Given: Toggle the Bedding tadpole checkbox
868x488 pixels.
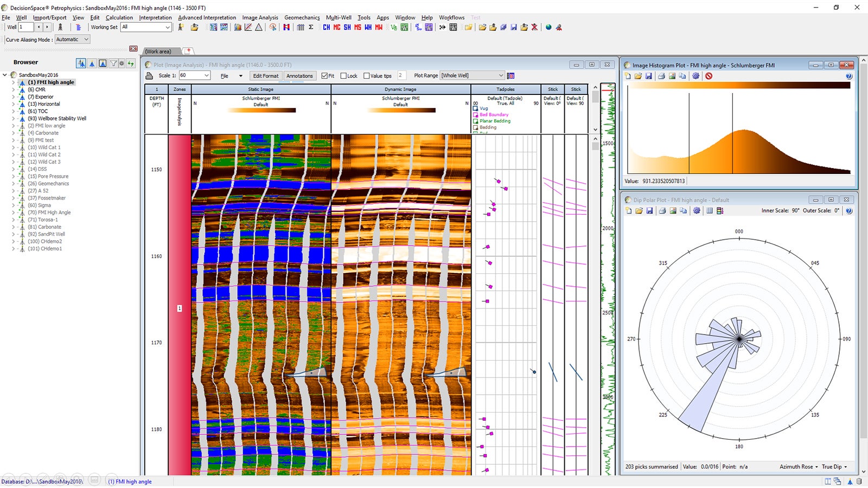Looking at the screenshot, I should point(476,127).
